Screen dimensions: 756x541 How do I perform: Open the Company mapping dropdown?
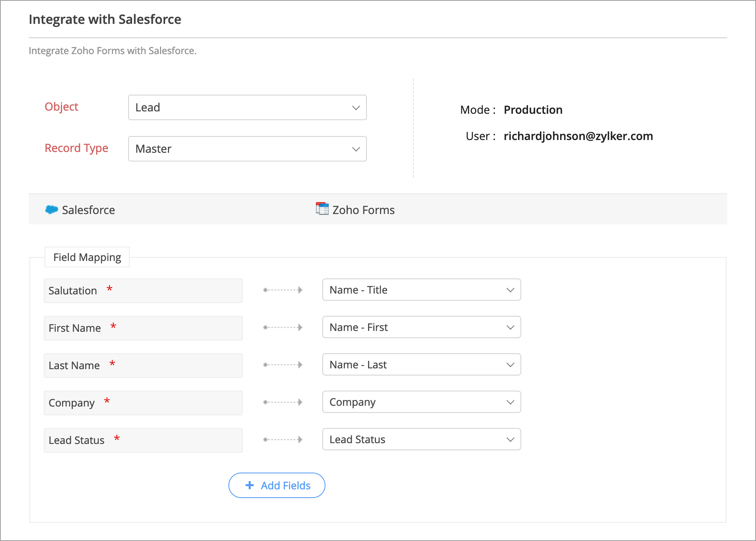click(421, 402)
